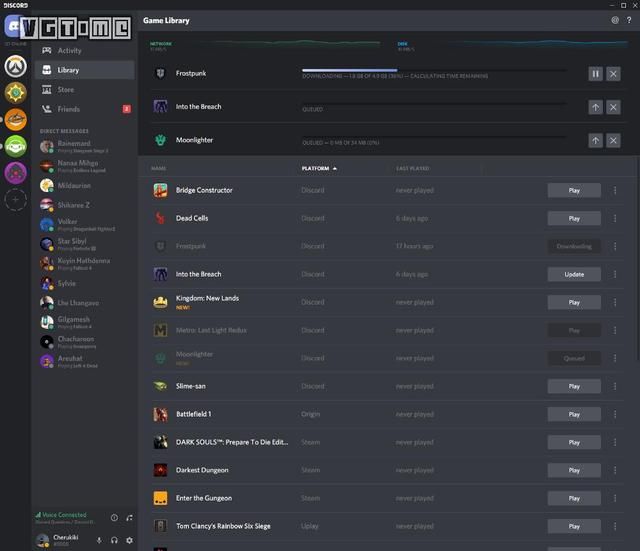Sort the list by Platform column
The width and height of the screenshot is (640, 551).
(x=318, y=169)
